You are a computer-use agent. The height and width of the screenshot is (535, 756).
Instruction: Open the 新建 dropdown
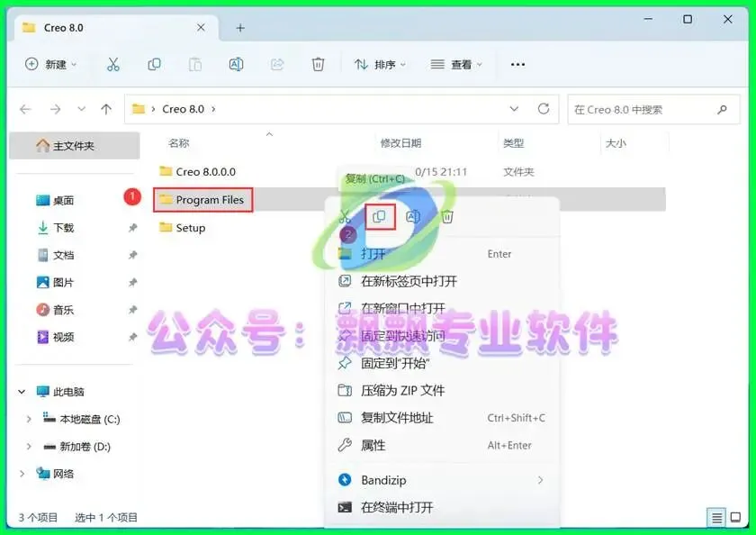coord(50,64)
